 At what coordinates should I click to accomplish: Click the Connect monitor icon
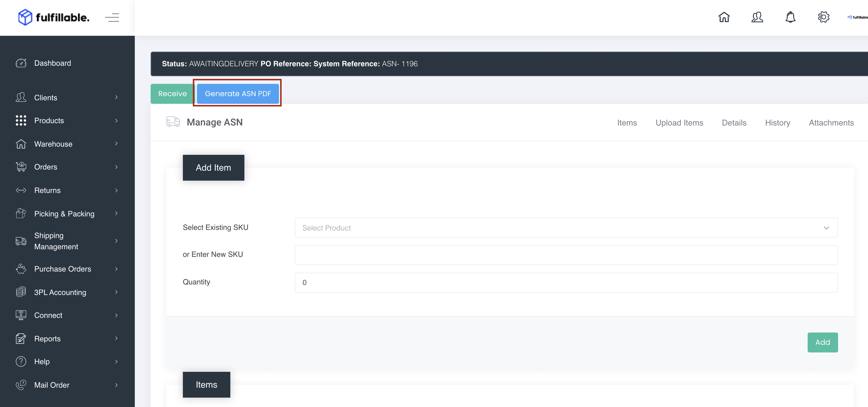pyautogui.click(x=21, y=315)
